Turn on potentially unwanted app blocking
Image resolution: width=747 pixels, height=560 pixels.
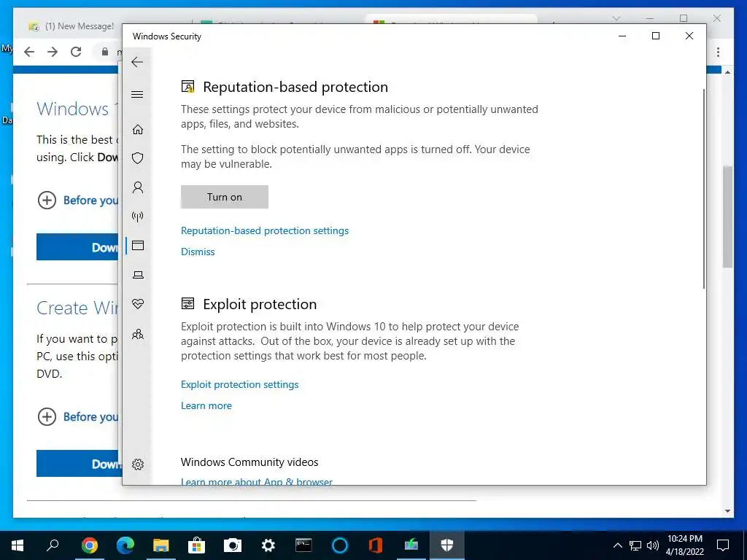(225, 197)
